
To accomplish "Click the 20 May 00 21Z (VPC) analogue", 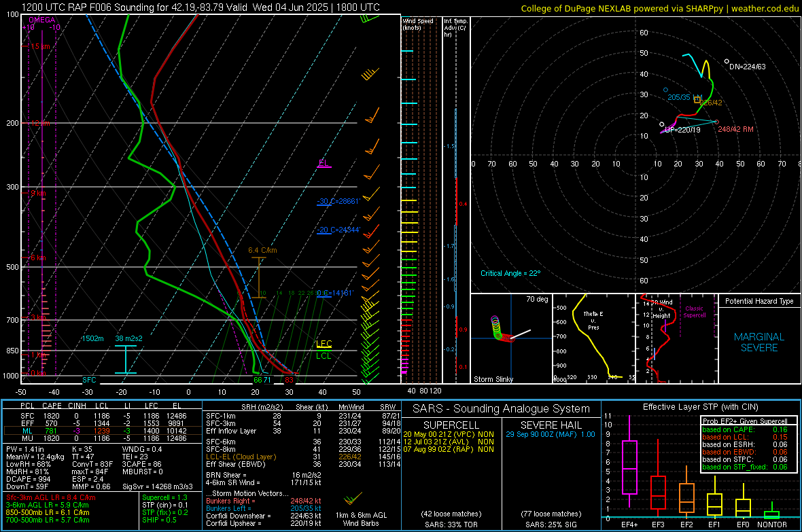I will [x=448, y=434].
